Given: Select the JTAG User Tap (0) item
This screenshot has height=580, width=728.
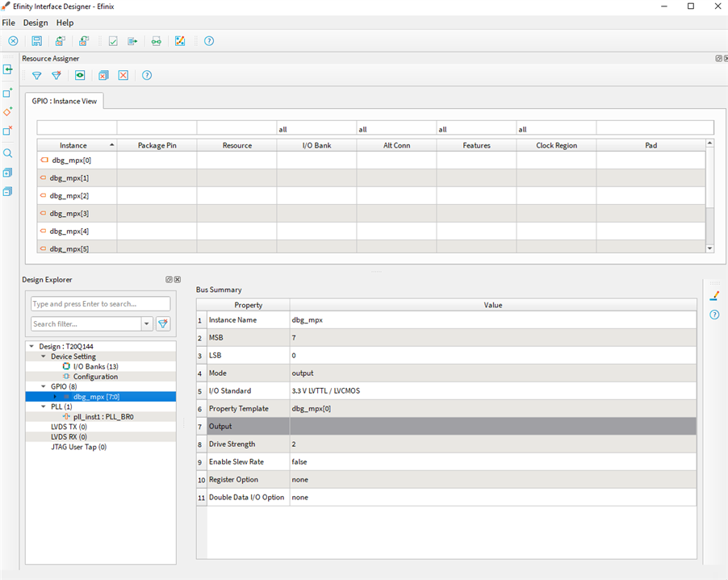Looking at the screenshot, I should 78,447.
